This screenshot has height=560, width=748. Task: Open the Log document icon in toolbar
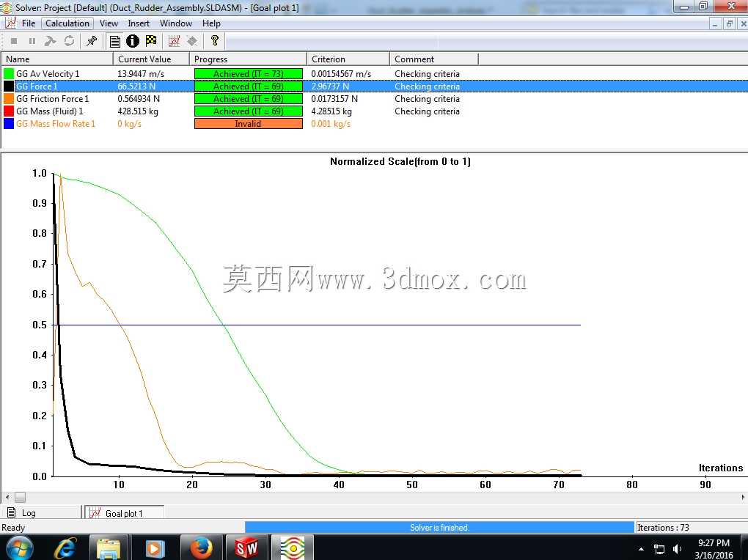115,41
